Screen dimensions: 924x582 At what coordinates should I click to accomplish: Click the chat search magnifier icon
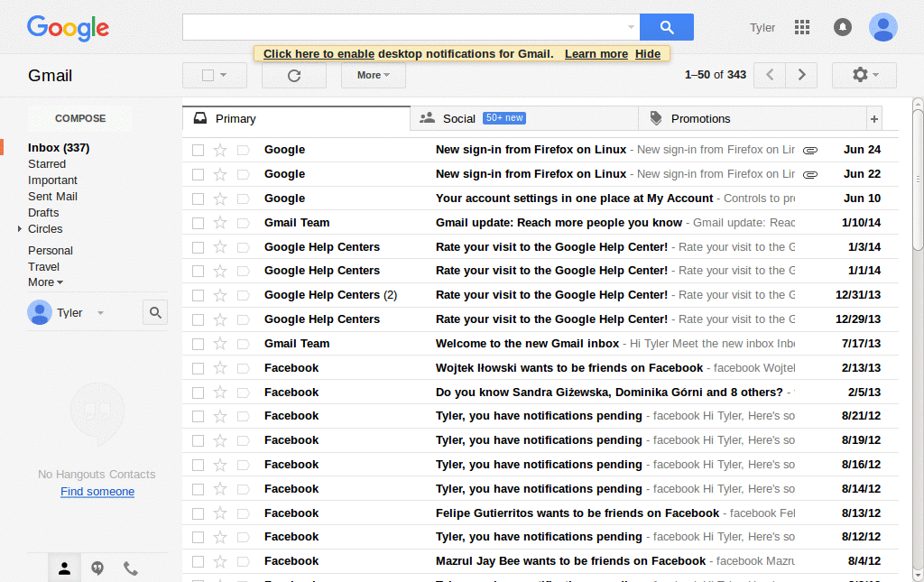pyautogui.click(x=155, y=313)
